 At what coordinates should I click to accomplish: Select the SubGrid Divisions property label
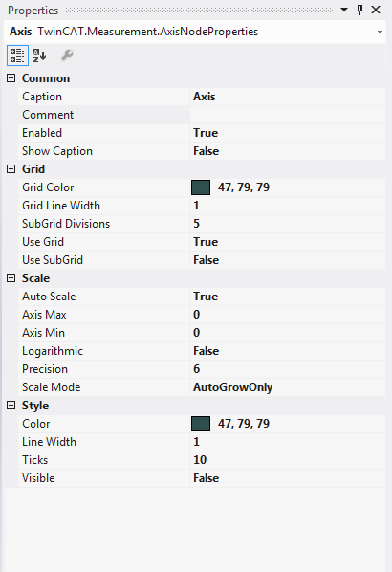tap(66, 224)
